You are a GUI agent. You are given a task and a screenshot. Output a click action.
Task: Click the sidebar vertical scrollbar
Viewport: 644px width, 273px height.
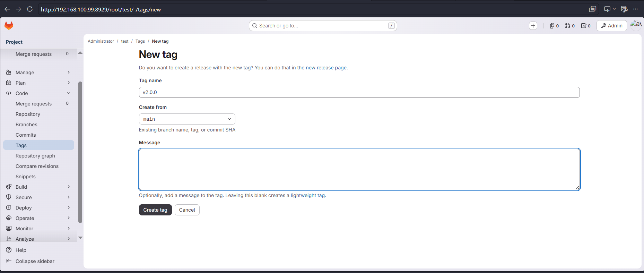[80, 152]
